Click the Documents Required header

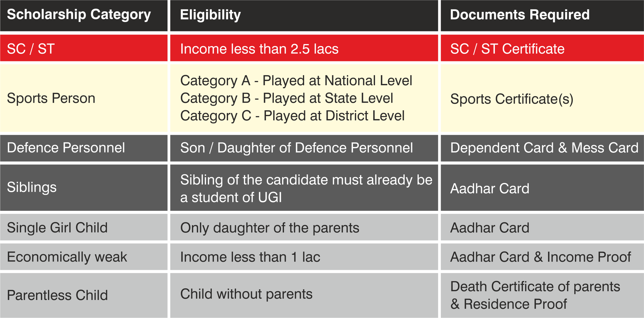[542, 15]
